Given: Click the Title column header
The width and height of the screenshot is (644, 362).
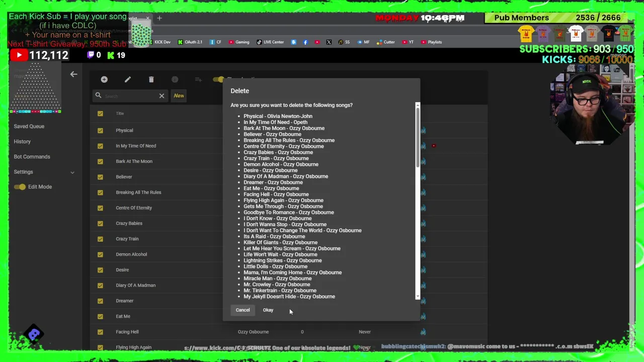Looking at the screenshot, I should (x=120, y=114).
